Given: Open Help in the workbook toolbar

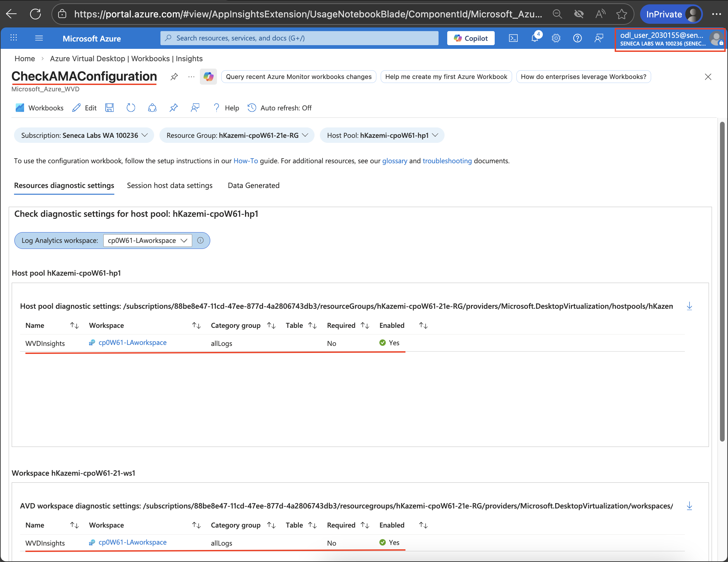Looking at the screenshot, I should pyautogui.click(x=226, y=108).
